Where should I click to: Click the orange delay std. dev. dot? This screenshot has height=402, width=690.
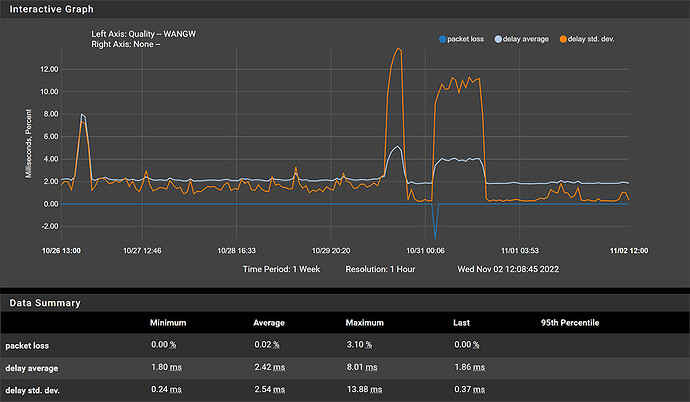(x=563, y=39)
